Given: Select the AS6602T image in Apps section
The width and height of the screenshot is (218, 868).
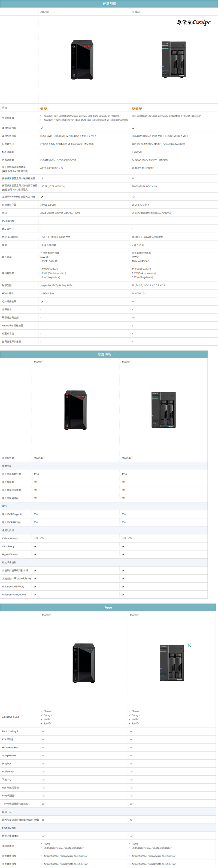Looking at the screenshot, I should click(x=172, y=663).
